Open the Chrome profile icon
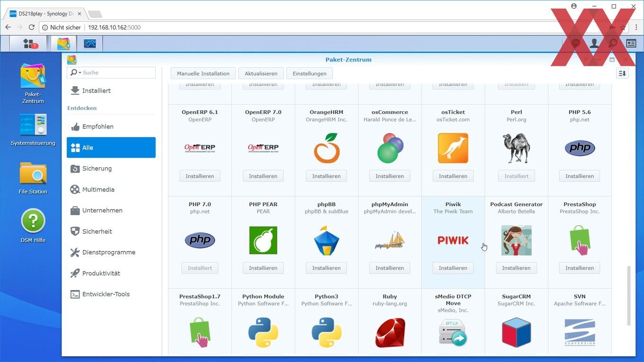644x362 pixels. [574, 6]
